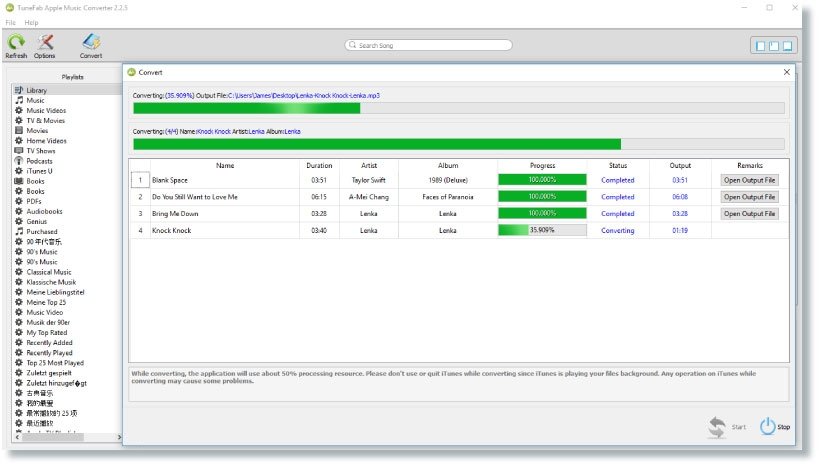The image size is (819, 466).
Task: Switch to the first layout view icon
Action: coord(760,46)
